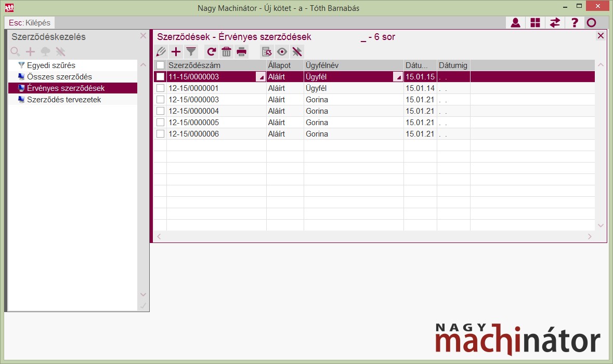The image size is (613, 364).
Task: Click the pencil edit icon in contracts toolbar
Action: tap(161, 51)
